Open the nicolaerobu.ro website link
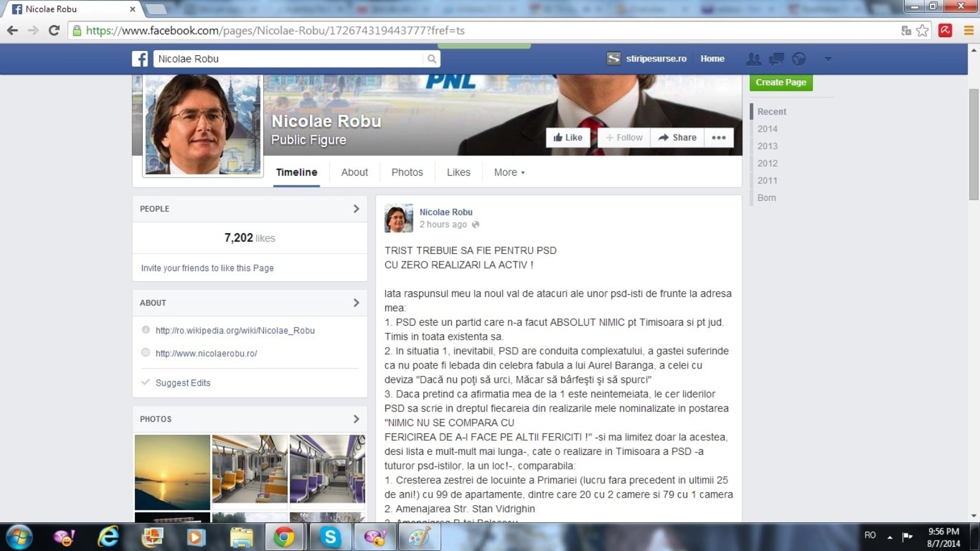 tap(206, 353)
